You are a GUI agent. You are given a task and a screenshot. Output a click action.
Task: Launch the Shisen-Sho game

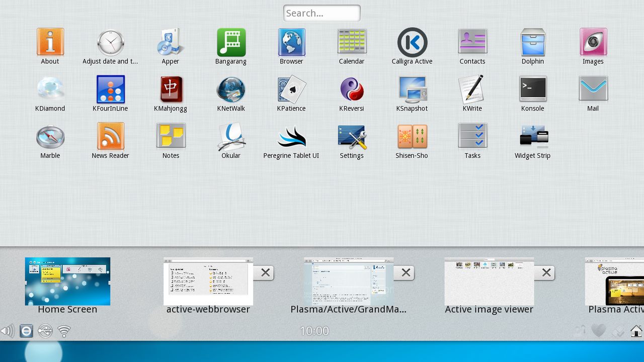tap(412, 141)
